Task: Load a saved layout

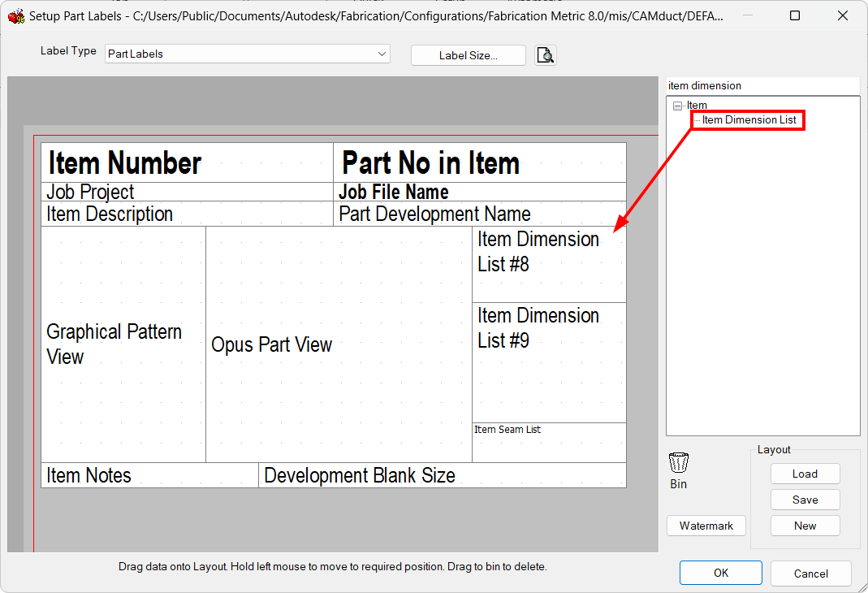Action: pyautogui.click(x=805, y=474)
